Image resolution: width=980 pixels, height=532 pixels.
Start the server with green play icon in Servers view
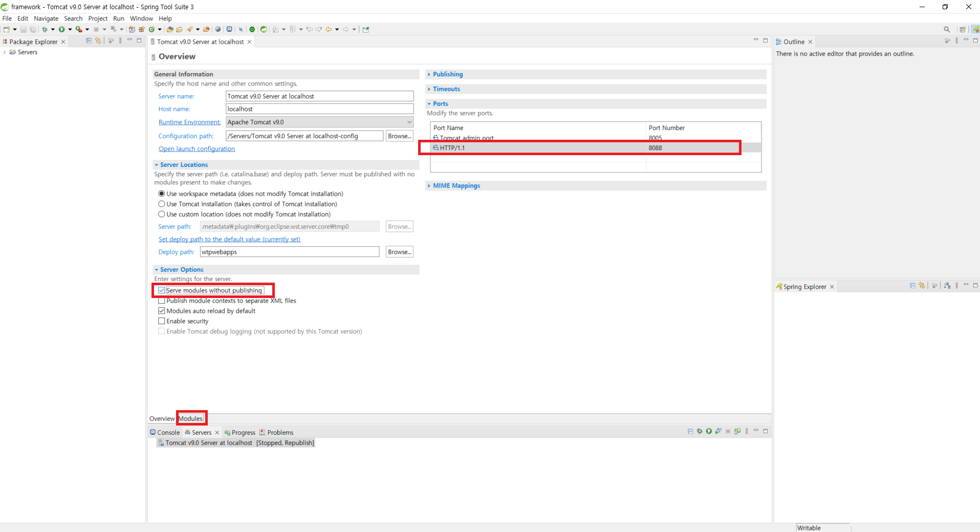tap(709, 431)
